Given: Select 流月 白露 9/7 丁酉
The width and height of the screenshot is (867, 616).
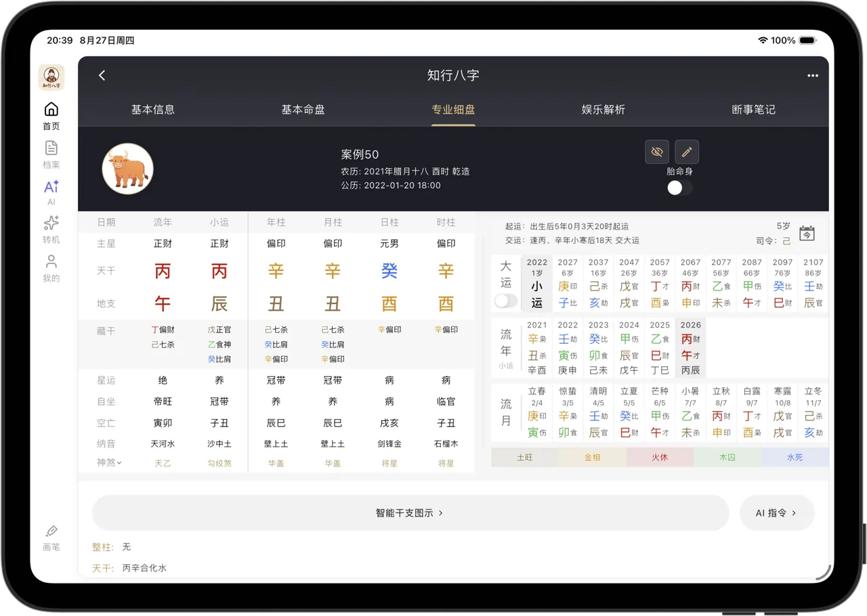Looking at the screenshot, I should (x=752, y=413).
